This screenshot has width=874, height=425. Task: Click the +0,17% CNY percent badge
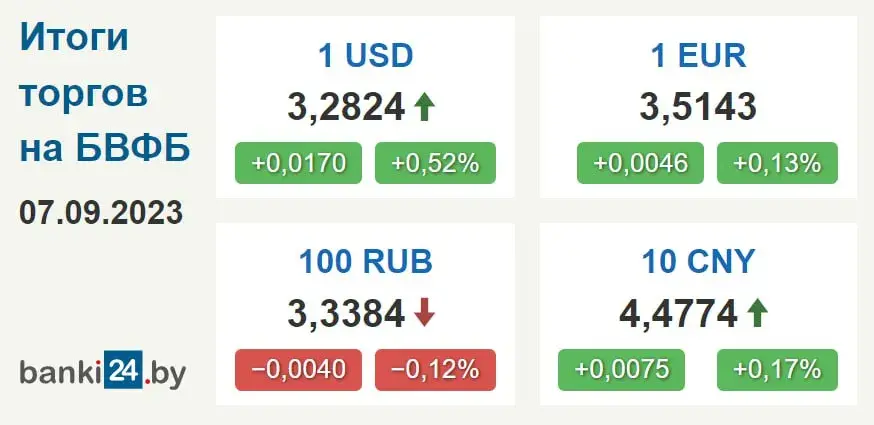click(777, 370)
